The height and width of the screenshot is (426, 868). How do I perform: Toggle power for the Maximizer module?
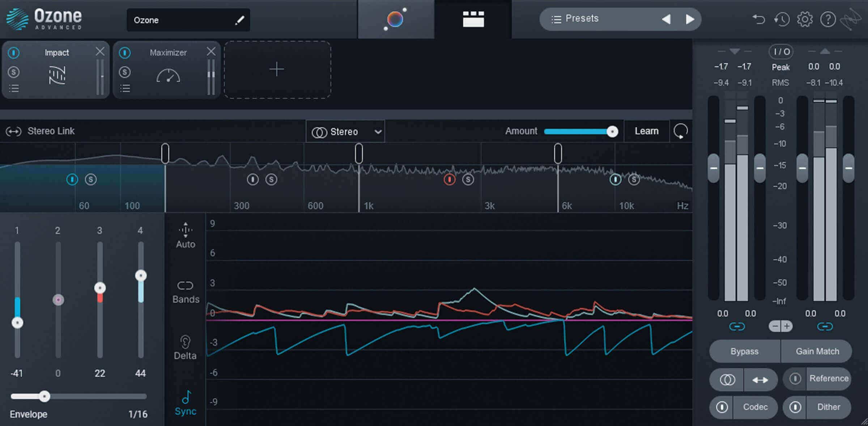pos(125,53)
